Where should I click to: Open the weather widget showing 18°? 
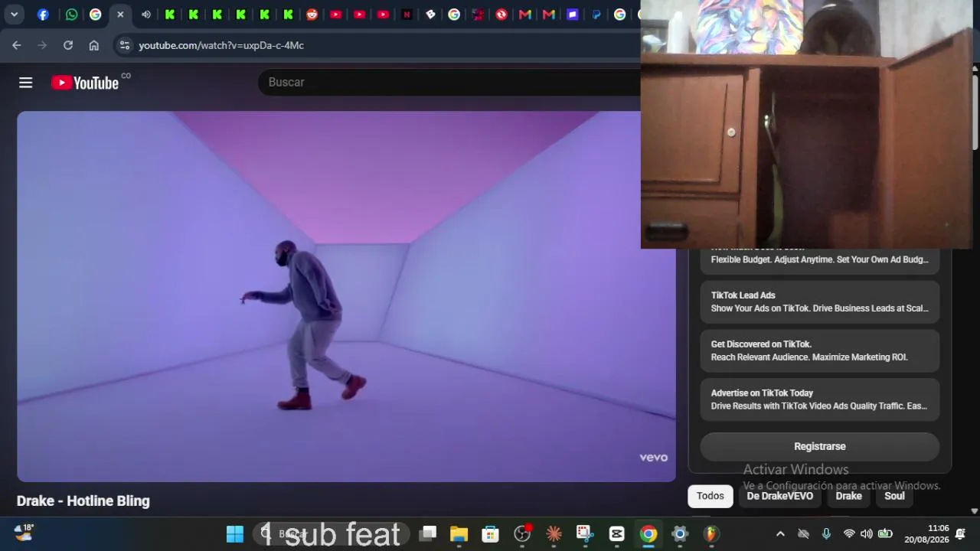(x=24, y=533)
